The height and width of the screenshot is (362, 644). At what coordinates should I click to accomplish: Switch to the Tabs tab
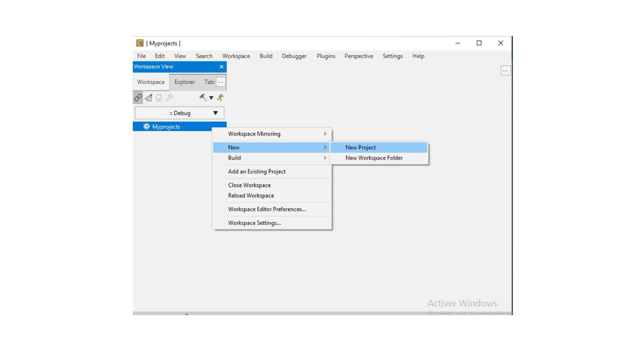(x=209, y=82)
